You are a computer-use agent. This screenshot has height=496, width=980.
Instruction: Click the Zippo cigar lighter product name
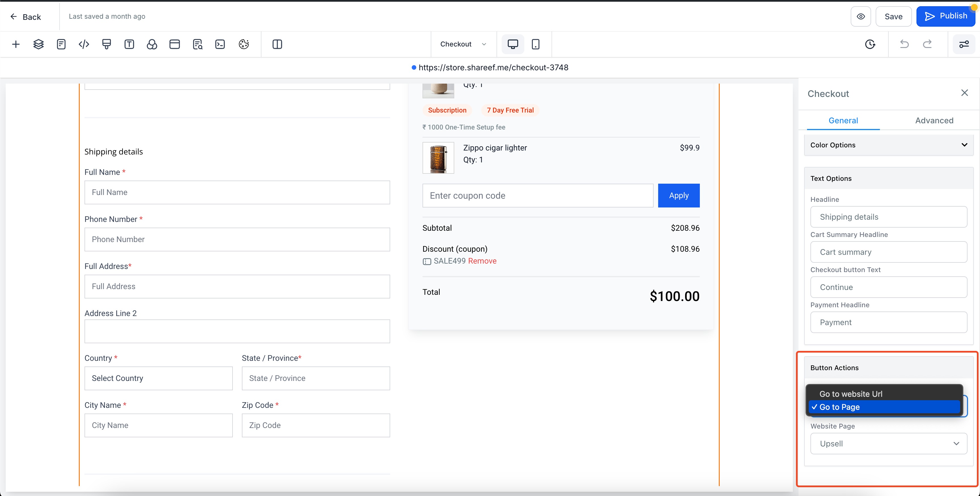[x=495, y=148]
